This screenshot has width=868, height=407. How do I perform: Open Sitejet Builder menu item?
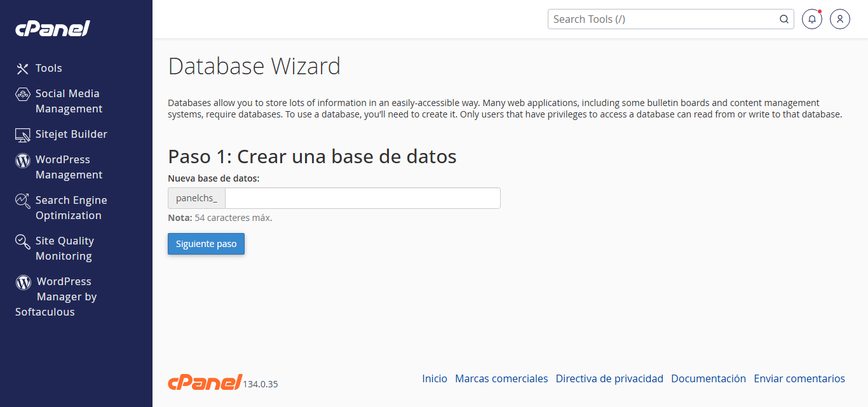coord(71,134)
